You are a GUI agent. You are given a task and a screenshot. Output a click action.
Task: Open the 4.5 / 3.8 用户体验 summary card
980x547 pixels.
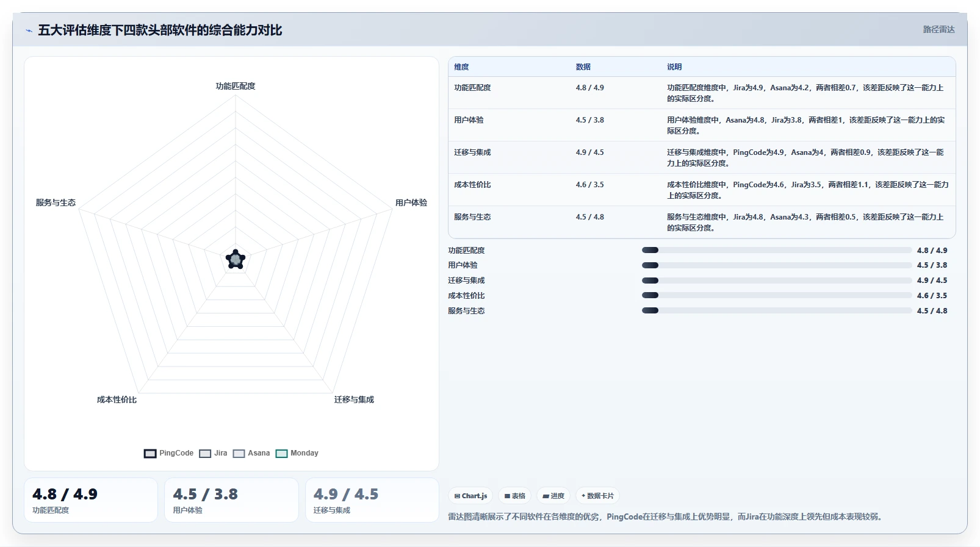(231, 500)
